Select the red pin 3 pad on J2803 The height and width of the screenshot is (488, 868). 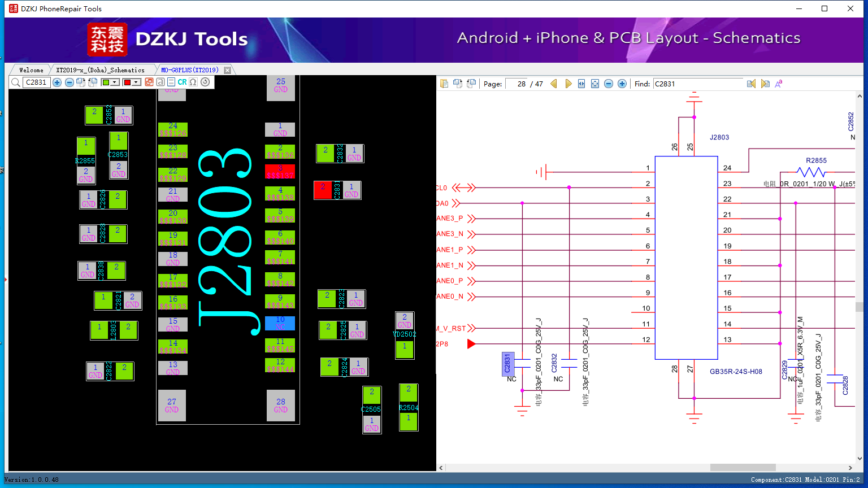click(x=280, y=171)
